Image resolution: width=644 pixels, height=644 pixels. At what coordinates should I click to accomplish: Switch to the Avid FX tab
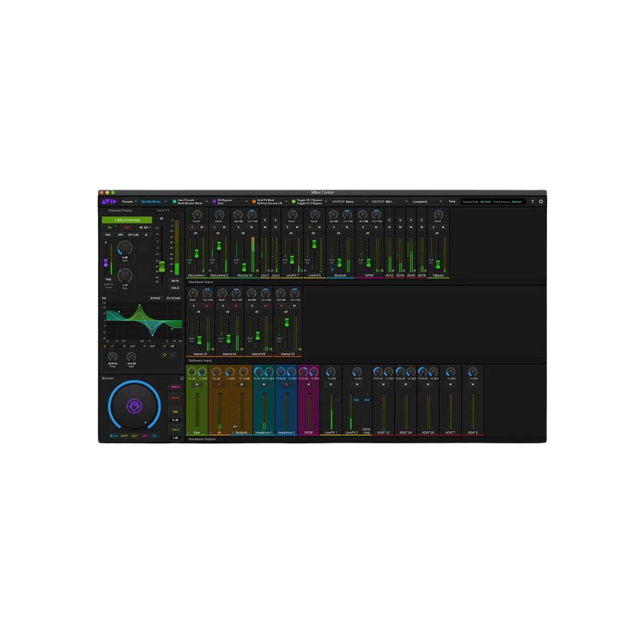(163, 210)
